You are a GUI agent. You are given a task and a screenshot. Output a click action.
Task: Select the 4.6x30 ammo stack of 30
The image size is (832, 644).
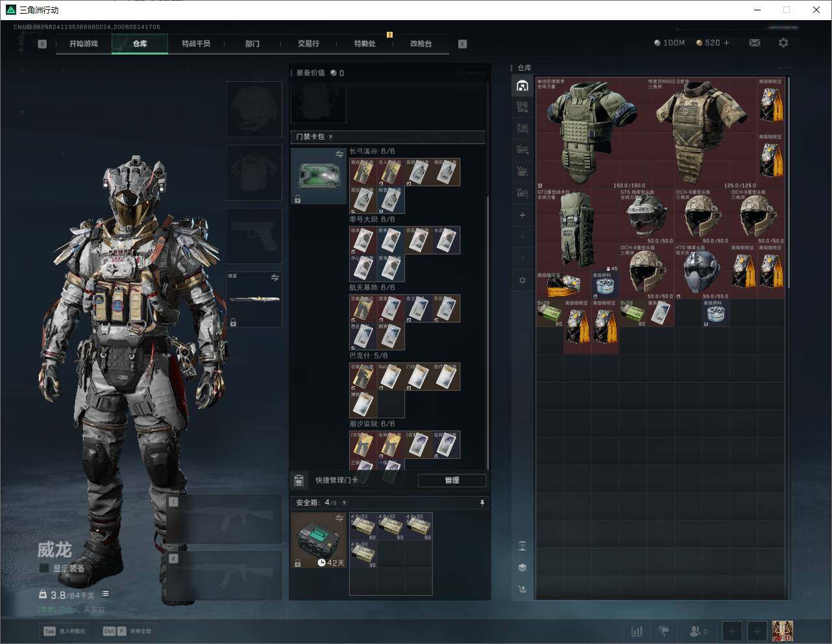(x=363, y=554)
